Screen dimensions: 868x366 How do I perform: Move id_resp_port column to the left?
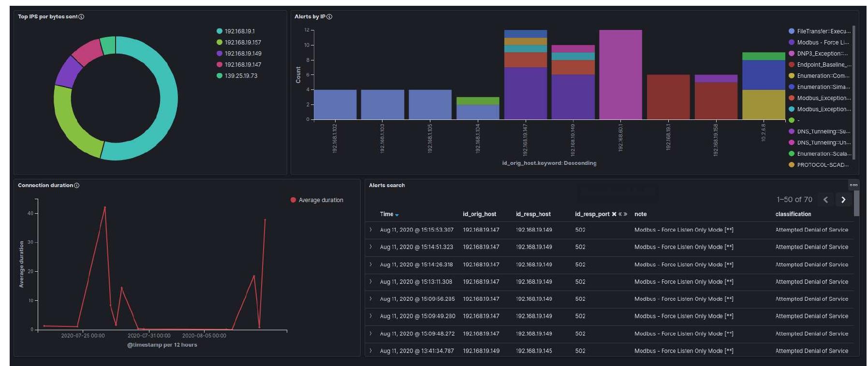pyautogui.click(x=620, y=214)
